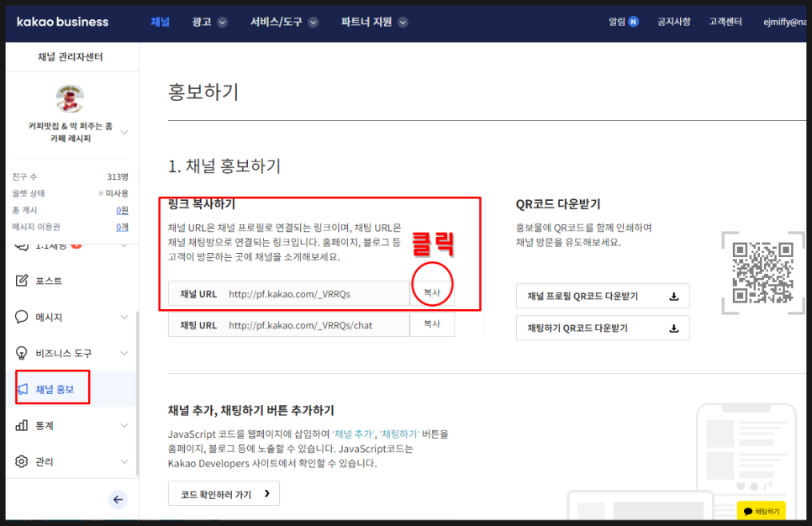812x526 pixels.
Task: Click the 통계 bar chart icon
Action: pos(22,425)
